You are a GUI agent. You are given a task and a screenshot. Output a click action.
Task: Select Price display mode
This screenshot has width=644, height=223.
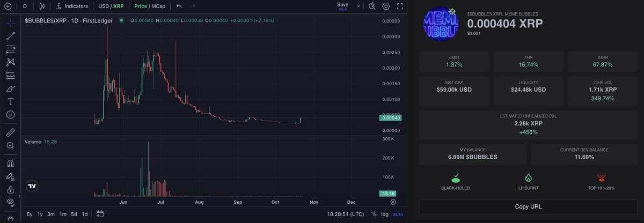tap(141, 6)
